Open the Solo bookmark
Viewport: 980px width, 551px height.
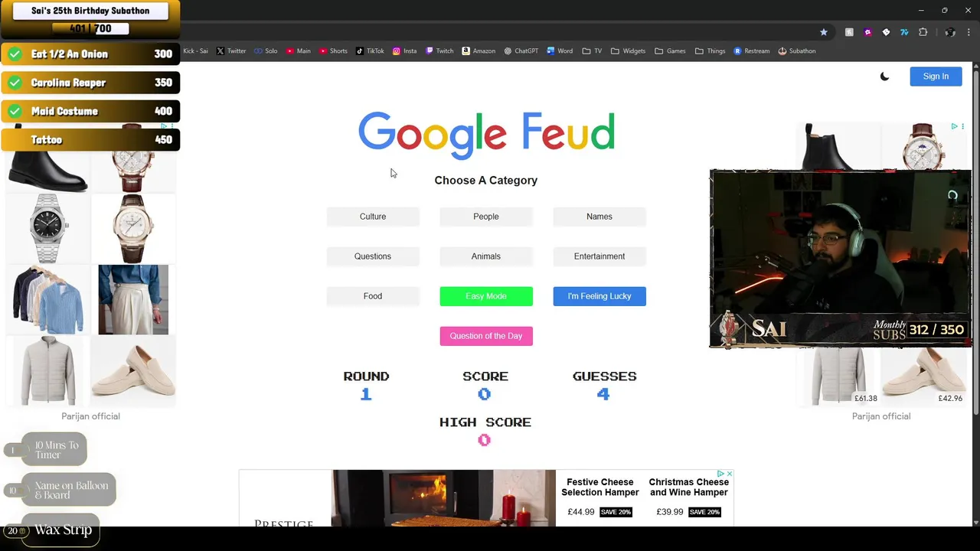(x=265, y=51)
